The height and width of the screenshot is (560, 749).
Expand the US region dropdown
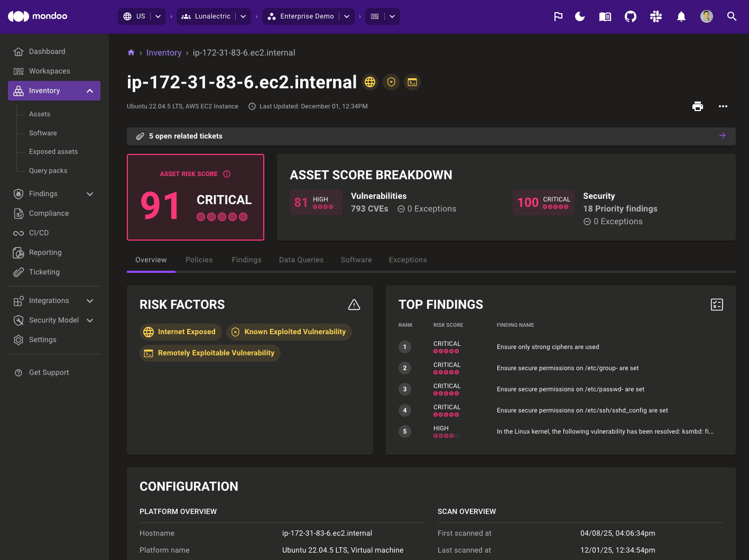pyautogui.click(x=157, y=16)
